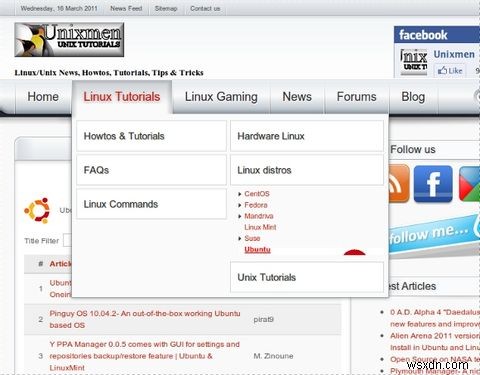Click author name pirat9

263,319
